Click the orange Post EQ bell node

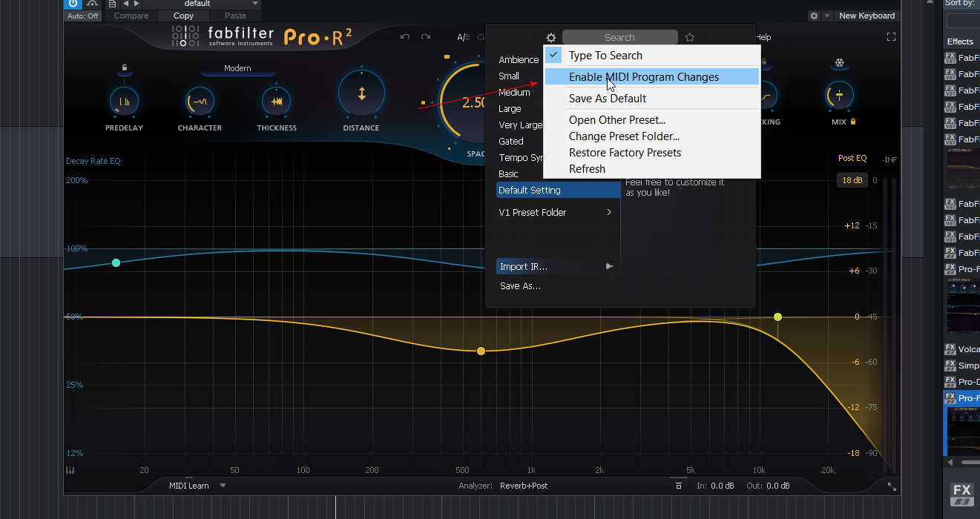click(481, 351)
